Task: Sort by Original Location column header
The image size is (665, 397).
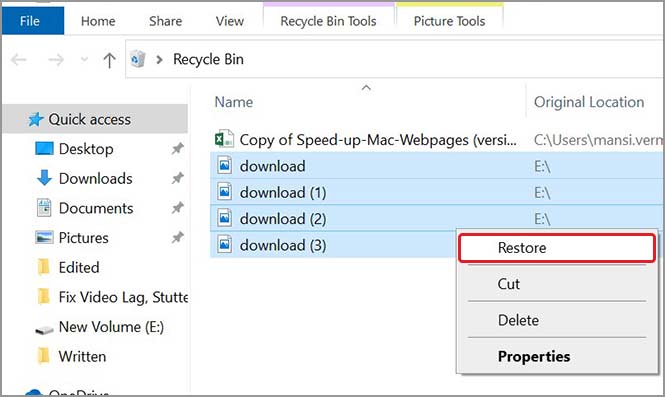Action: (x=589, y=102)
